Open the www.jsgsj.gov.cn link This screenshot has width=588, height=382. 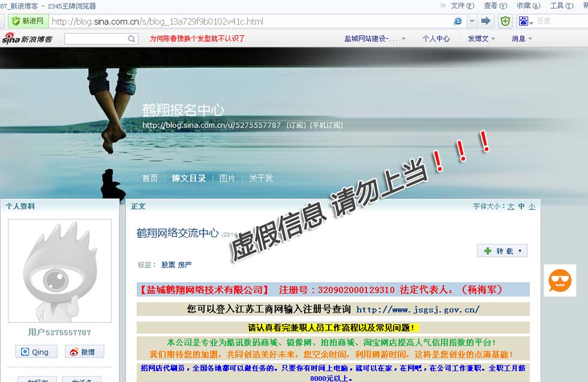[x=418, y=309]
